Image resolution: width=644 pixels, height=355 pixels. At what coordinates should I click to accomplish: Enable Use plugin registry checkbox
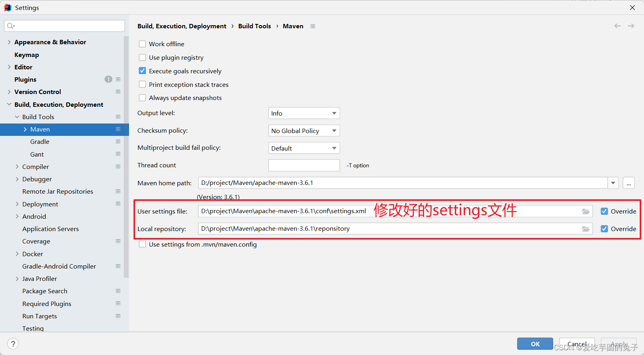tap(142, 57)
